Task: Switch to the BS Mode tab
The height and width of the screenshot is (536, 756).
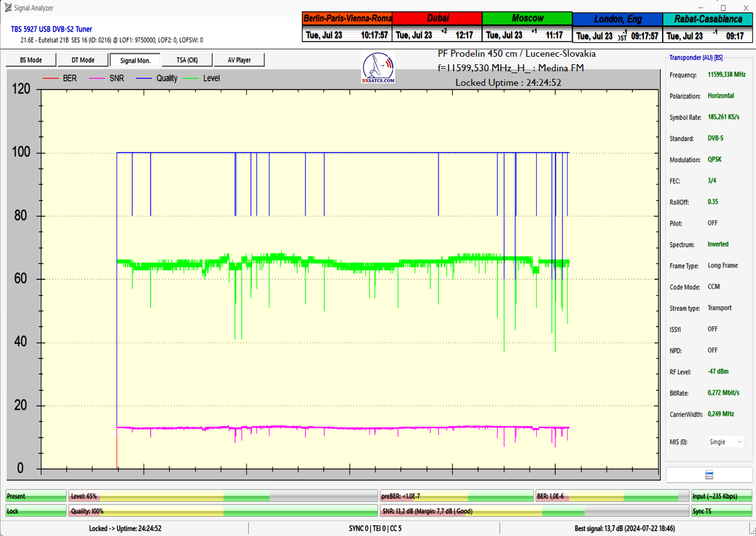Action: point(30,60)
